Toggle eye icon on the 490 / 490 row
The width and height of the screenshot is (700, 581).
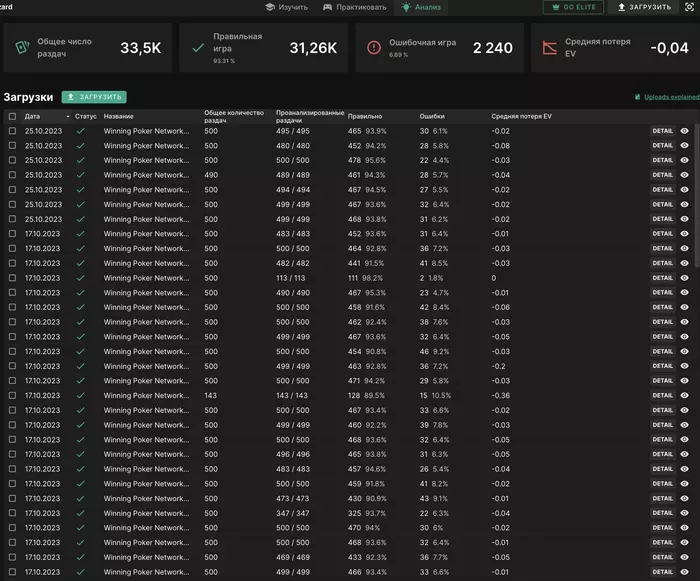coord(684,293)
